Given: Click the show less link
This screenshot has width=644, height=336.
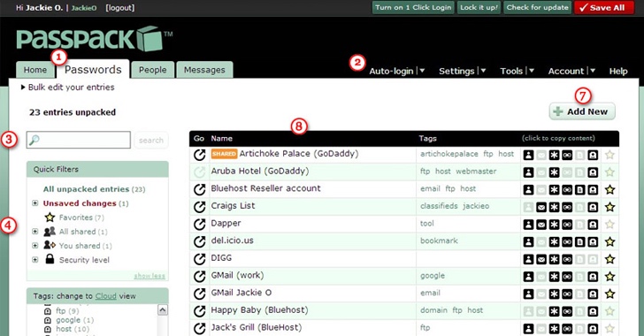Looking at the screenshot, I should click(149, 276).
